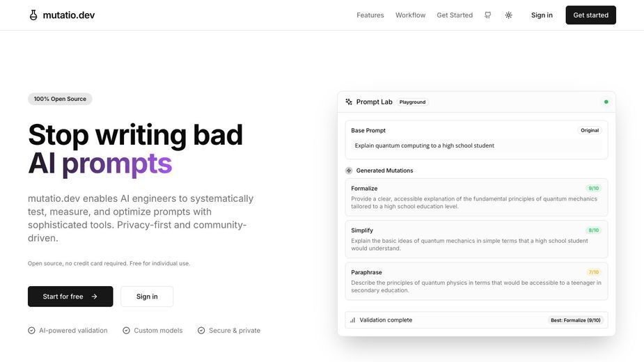The width and height of the screenshot is (644, 362).
Task: Open the Workflow nav item
Action: (410, 15)
